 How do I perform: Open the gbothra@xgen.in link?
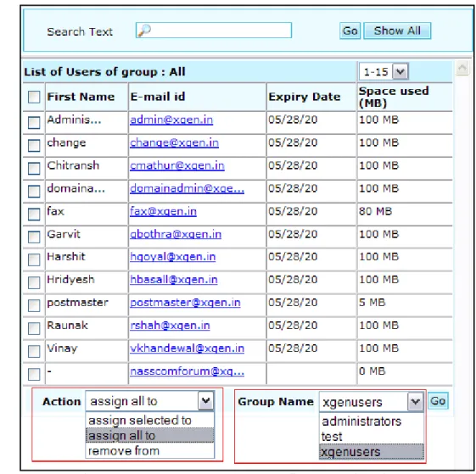pos(176,234)
